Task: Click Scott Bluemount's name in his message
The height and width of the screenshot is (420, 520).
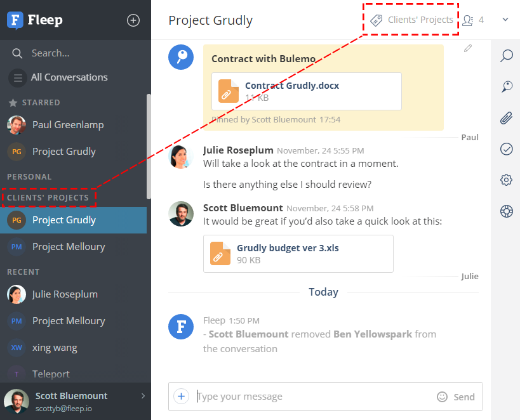Action: point(243,208)
